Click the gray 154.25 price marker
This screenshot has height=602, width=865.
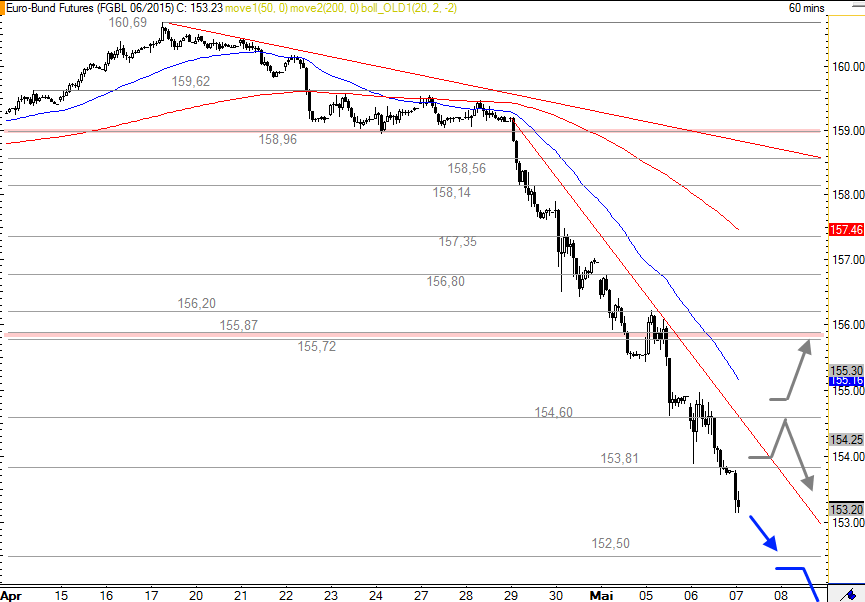(846, 439)
